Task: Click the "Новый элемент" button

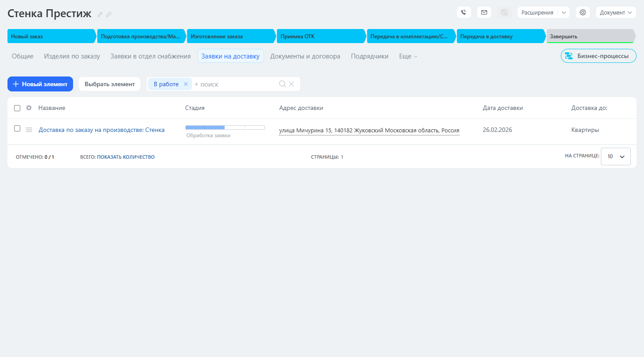Action: click(x=40, y=84)
